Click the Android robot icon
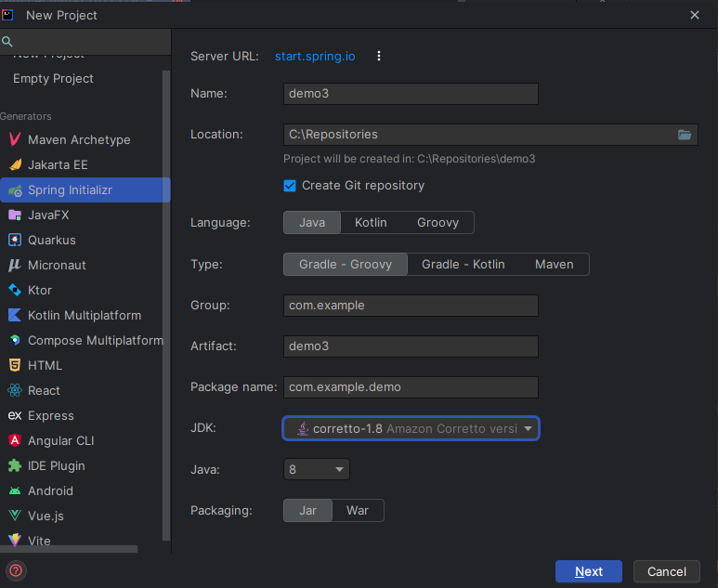The width and height of the screenshot is (718, 588). 15,490
